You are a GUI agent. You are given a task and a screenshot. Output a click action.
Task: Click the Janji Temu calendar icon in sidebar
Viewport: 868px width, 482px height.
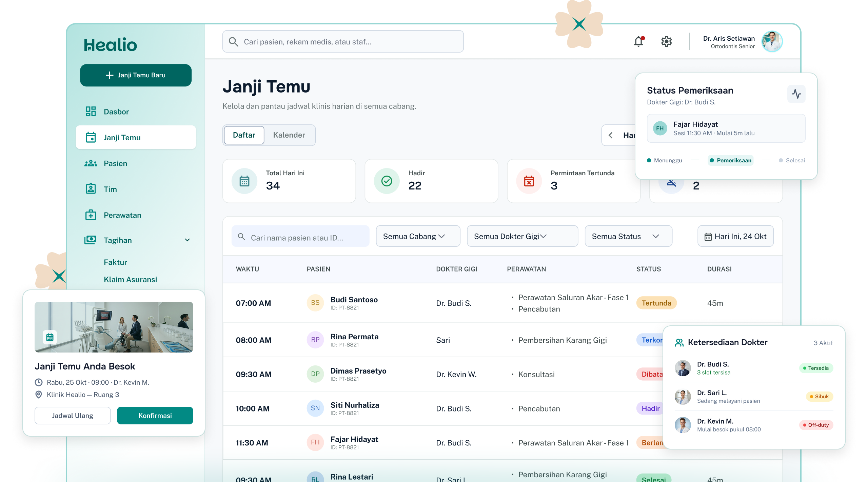91,137
